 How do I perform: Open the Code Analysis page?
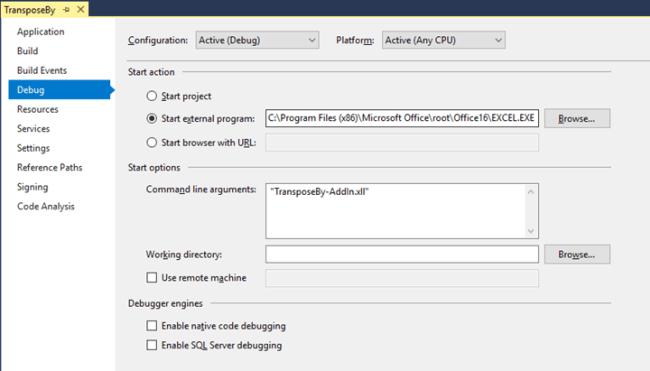[x=46, y=206]
